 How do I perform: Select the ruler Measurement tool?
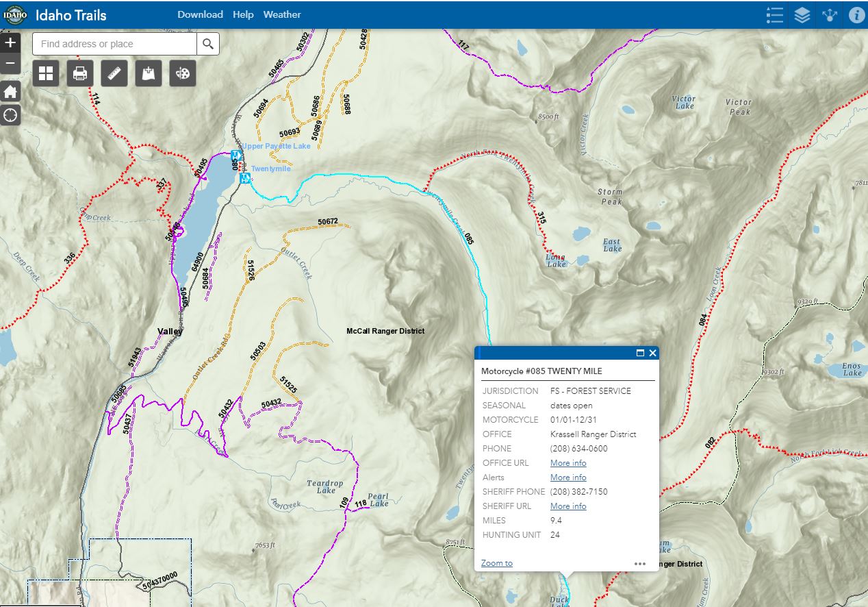tap(114, 73)
